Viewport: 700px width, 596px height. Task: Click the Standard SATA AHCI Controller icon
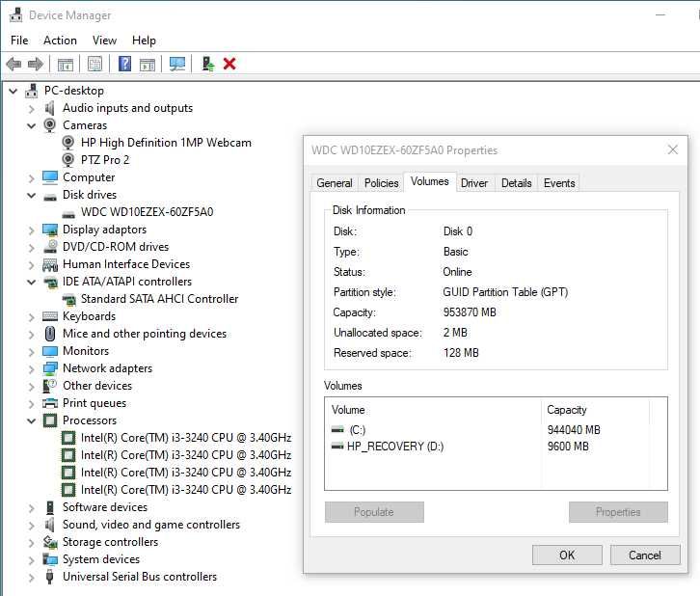(x=68, y=299)
